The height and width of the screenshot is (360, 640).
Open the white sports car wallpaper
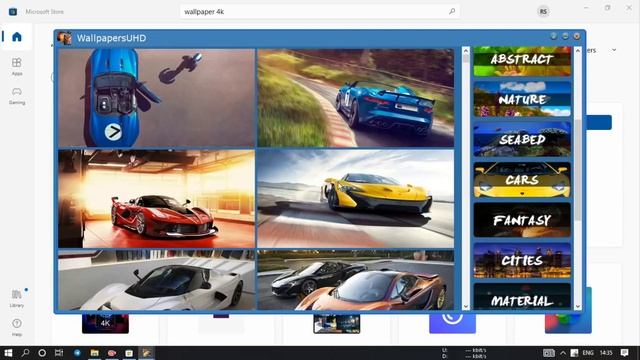coord(156,280)
